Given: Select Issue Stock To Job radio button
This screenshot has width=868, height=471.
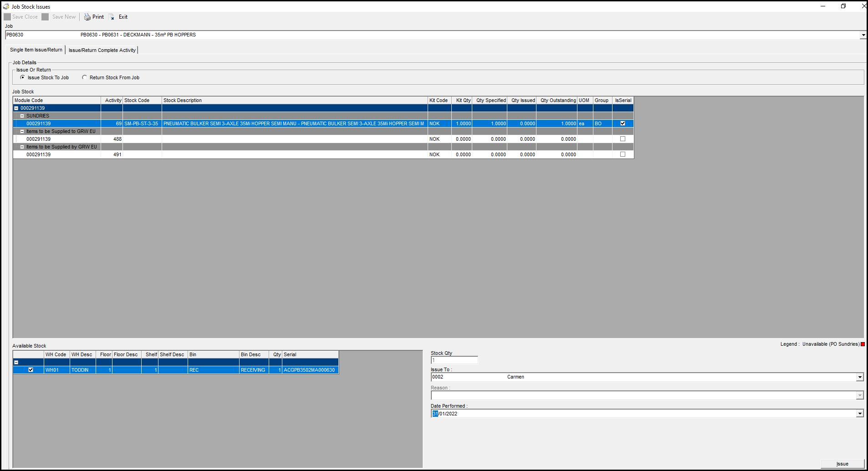Looking at the screenshot, I should pos(22,77).
